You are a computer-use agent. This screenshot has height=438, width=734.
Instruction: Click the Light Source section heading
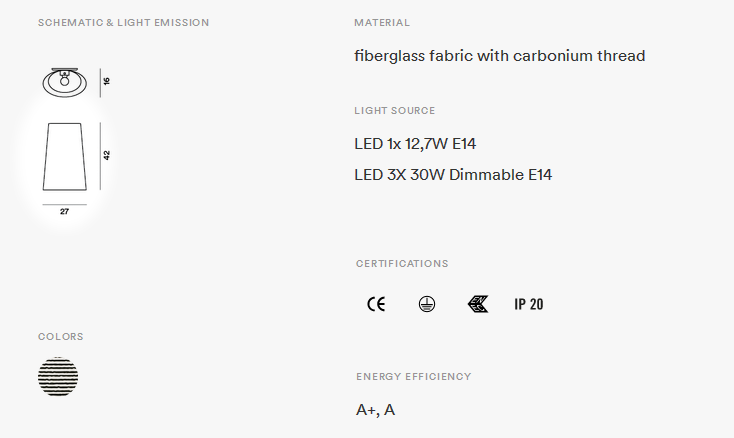pos(395,110)
